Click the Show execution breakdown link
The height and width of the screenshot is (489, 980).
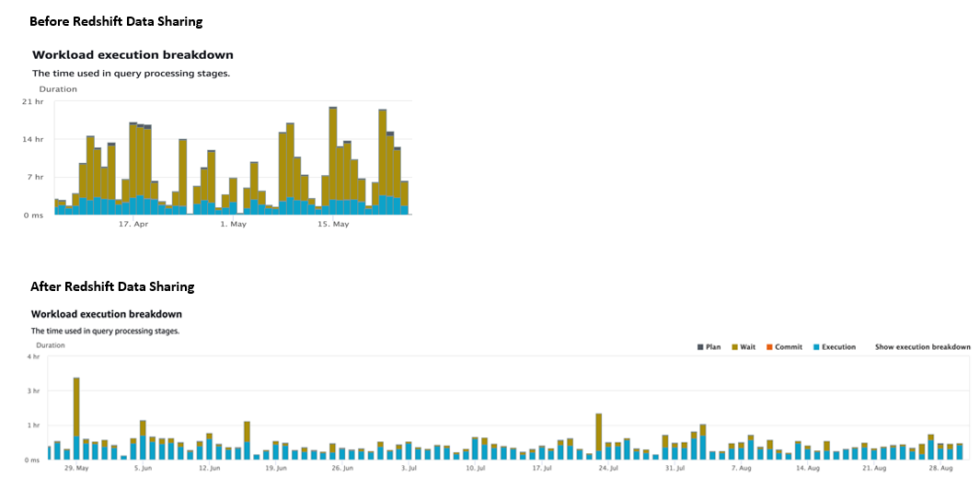click(x=923, y=346)
